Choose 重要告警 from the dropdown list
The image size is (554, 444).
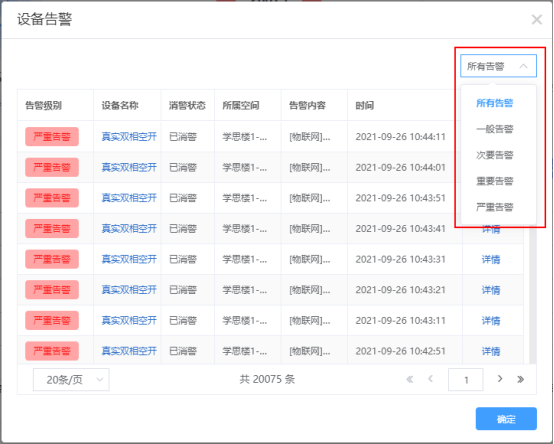tap(494, 181)
